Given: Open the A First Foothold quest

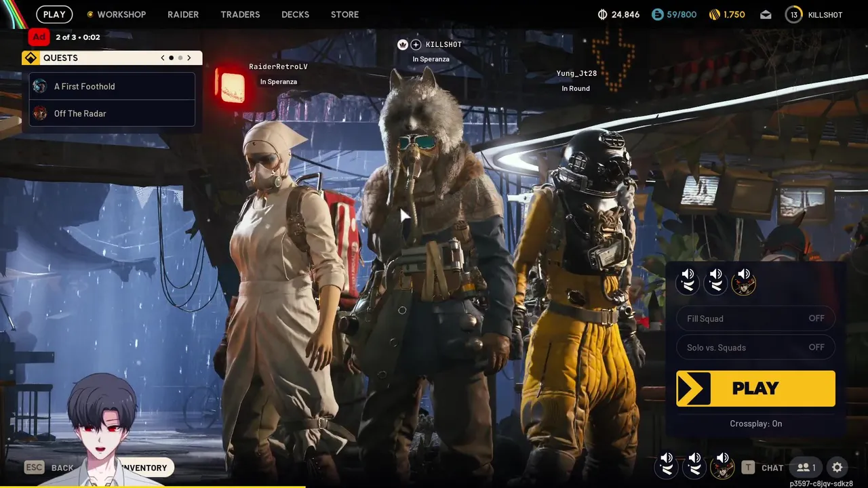Looking at the screenshot, I should (x=112, y=86).
